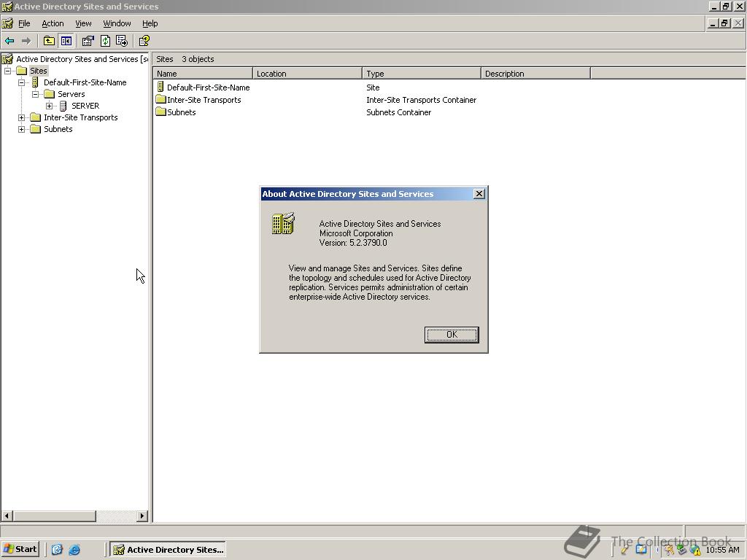This screenshot has height=560, width=747.
Task: Click the Active Directory Sites taskbar button
Action: [168, 550]
